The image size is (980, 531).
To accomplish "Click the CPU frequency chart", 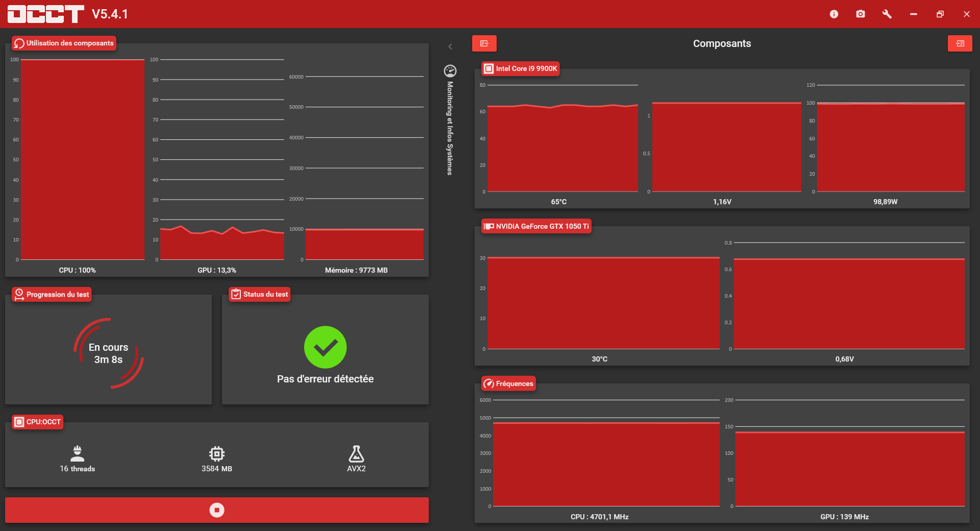I will [x=606, y=453].
